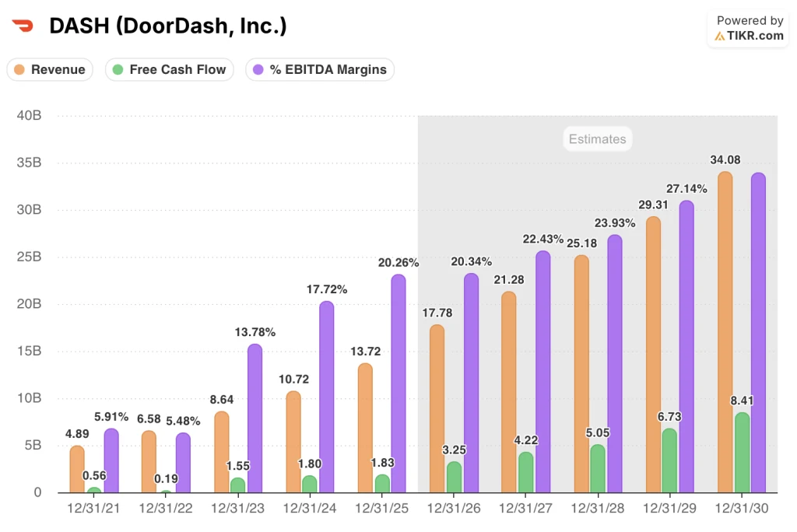Screen dimensions: 797x532
Task: Click the 12/31/26 x-axis date label
Action: click(454, 508)
